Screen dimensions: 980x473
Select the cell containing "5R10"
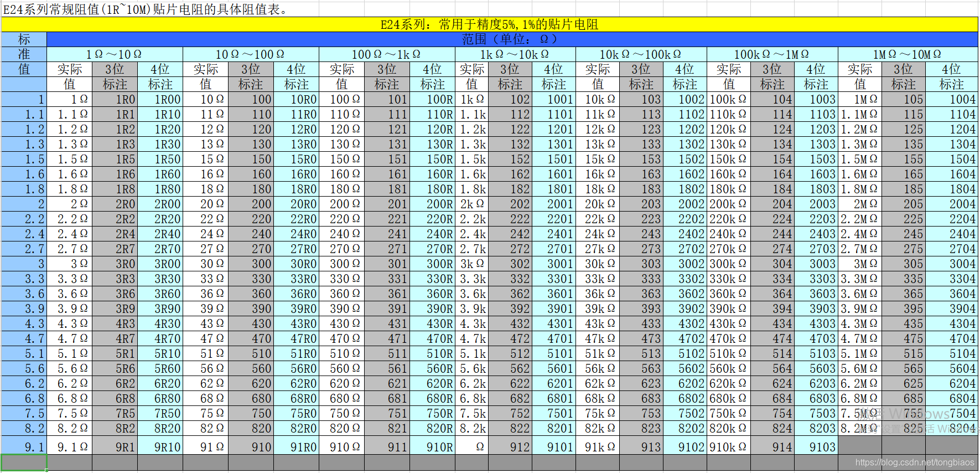(x=160, y=353)
